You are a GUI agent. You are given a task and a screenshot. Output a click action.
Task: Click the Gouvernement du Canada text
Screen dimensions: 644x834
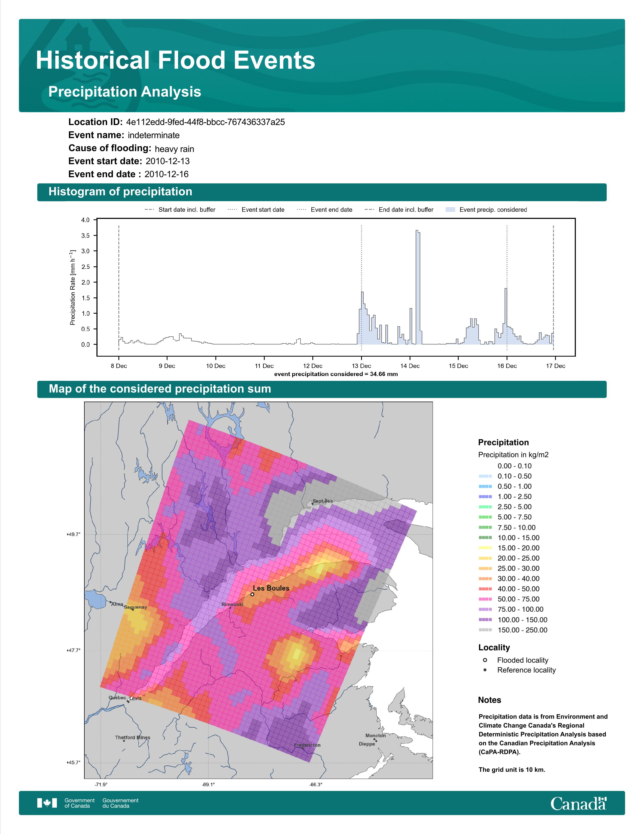[x=120, y=803]
